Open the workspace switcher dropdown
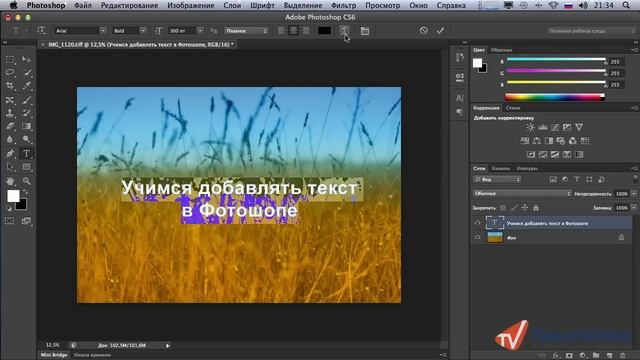The image size is (640, 360). [591, 31]
